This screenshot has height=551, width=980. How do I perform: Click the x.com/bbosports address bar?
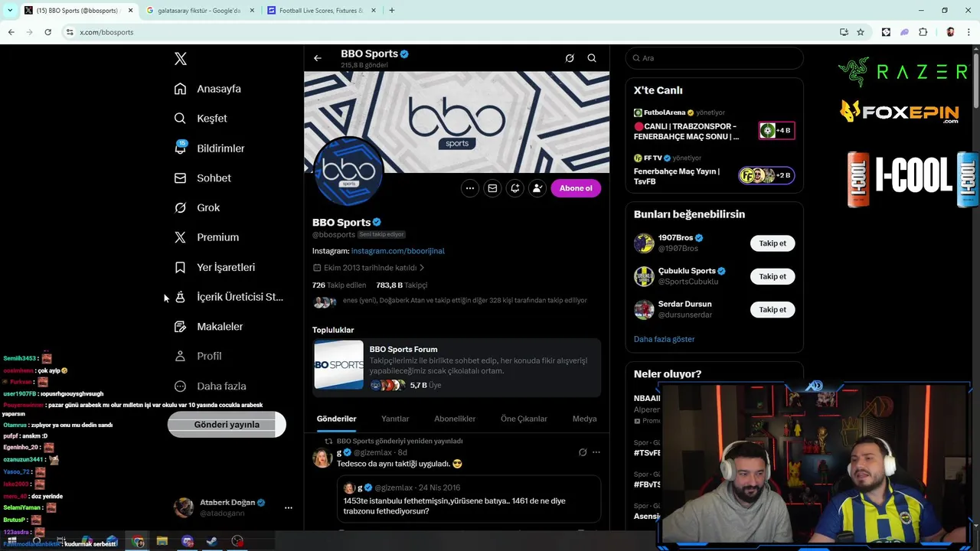452,32
